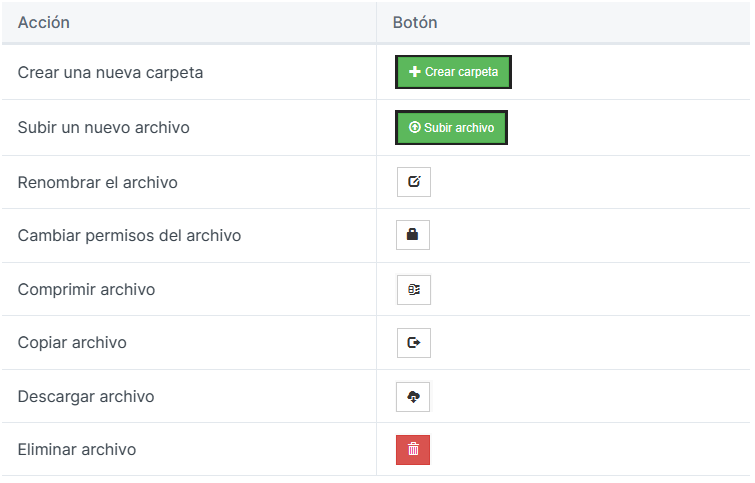Click the red trash delete icon
Image resolution: width=755 pixels, height=483 pixels.
click(x=413, y=450)
